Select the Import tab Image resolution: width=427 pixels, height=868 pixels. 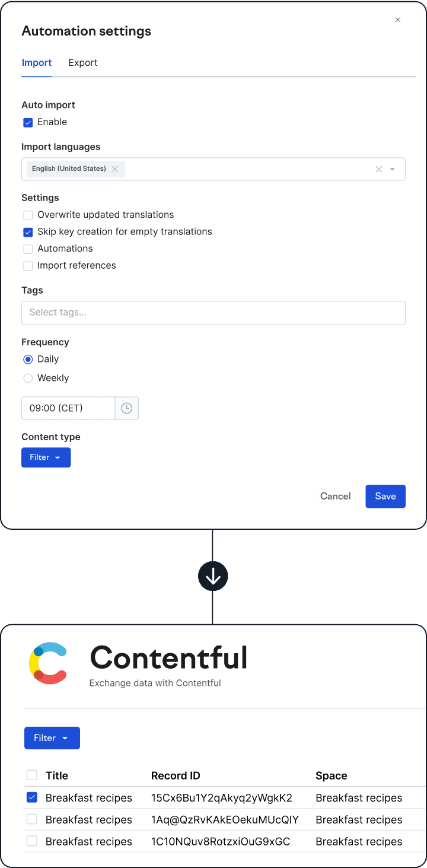point(37,63)
